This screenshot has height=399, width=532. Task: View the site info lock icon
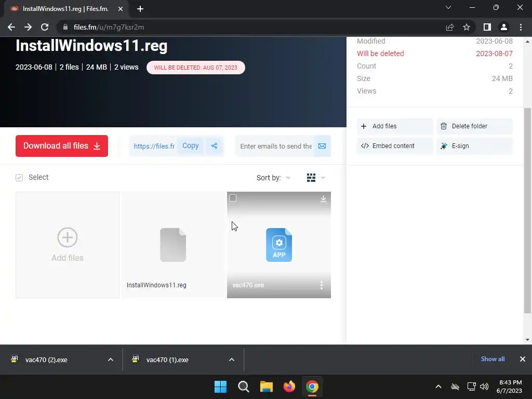tap(65, 27)
